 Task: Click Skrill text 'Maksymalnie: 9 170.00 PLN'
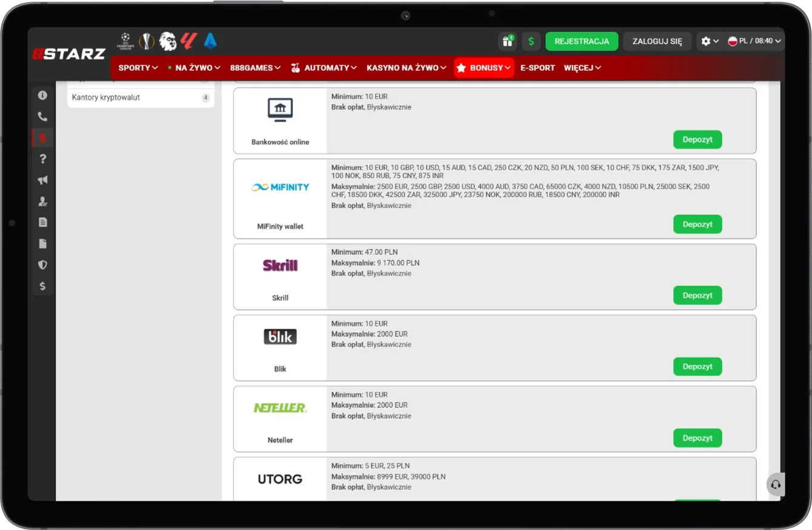pos(375,263)
